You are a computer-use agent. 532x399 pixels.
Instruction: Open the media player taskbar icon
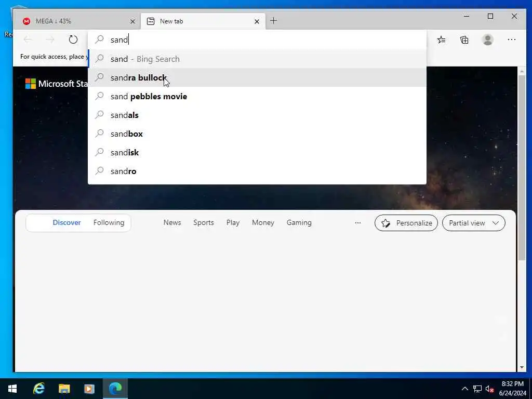click(x=89, y=389)
